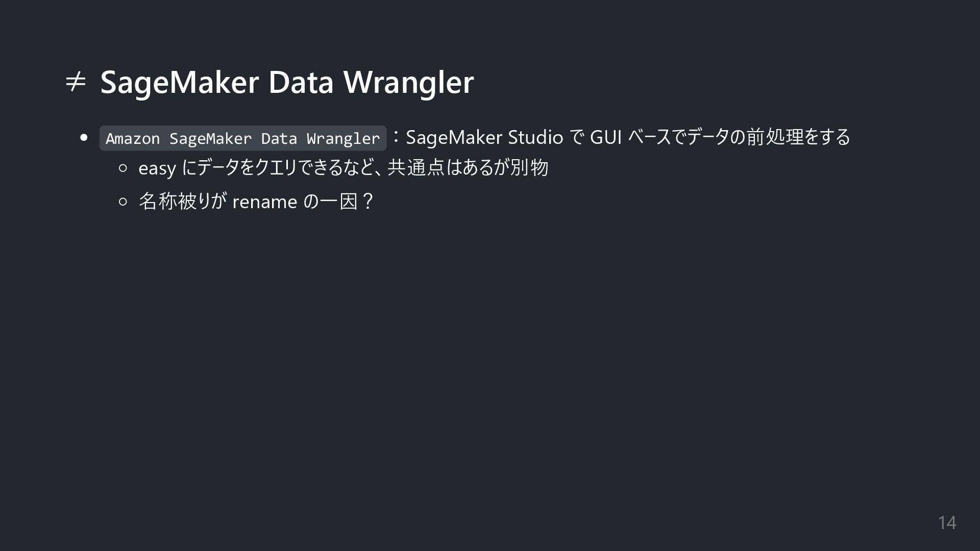Click the filled bullet dot of the first item
The image size is (980, 551).
coord(84,138)
